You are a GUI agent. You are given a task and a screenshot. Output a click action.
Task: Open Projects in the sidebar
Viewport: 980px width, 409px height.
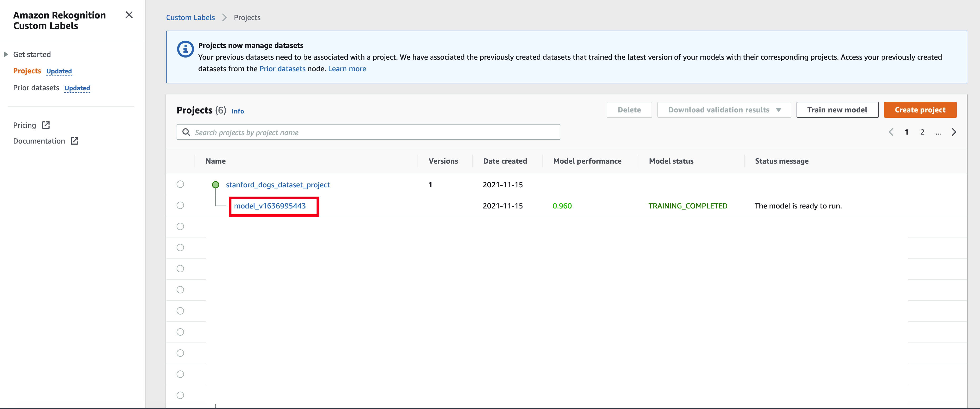pos(27,71)
